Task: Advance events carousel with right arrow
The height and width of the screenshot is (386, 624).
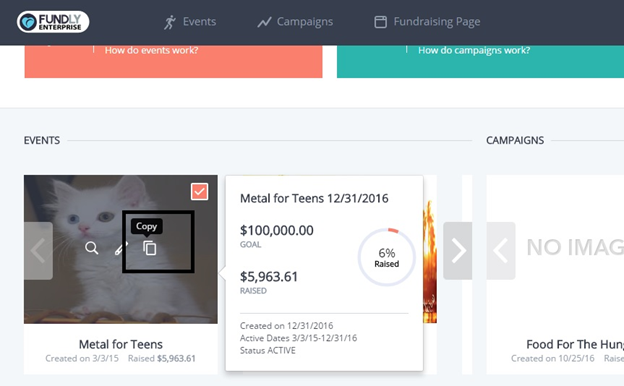Action: (458, 251)
